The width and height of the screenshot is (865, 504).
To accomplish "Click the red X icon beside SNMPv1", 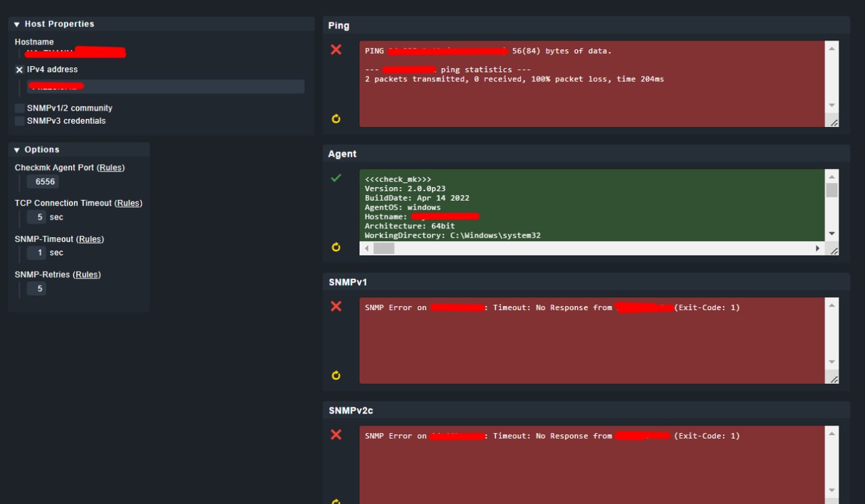I will pyautogui.click(x=336, y=306).
